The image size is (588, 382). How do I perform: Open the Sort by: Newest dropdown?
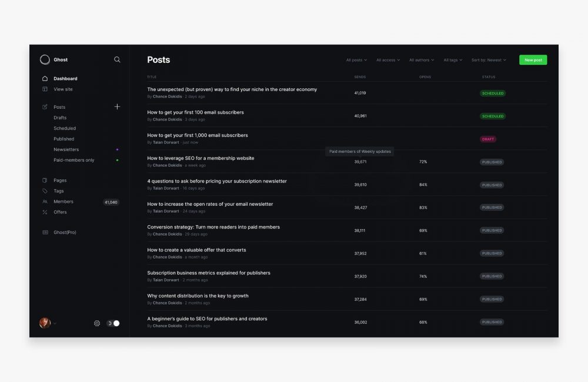click(x=488, y=60)
